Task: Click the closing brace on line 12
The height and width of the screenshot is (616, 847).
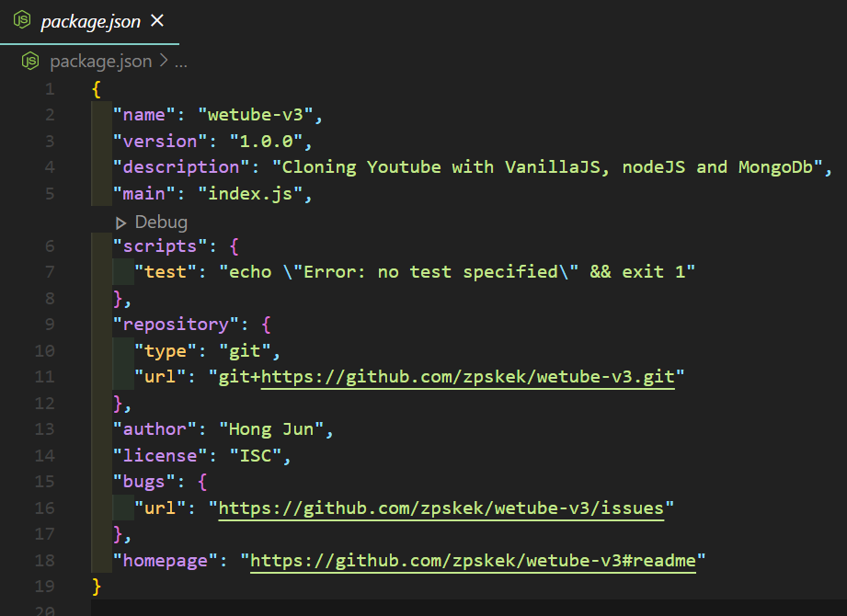Action: (118, 404)
